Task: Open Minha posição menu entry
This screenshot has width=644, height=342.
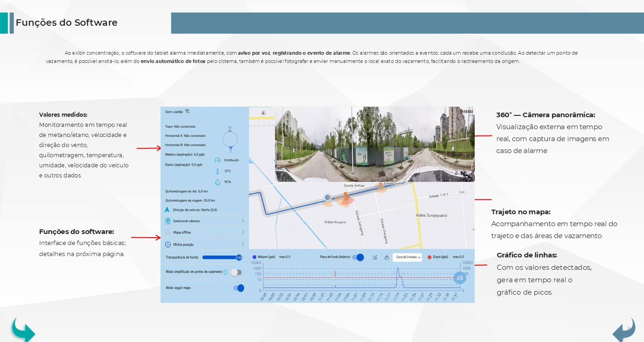Action: coord(205,245)
